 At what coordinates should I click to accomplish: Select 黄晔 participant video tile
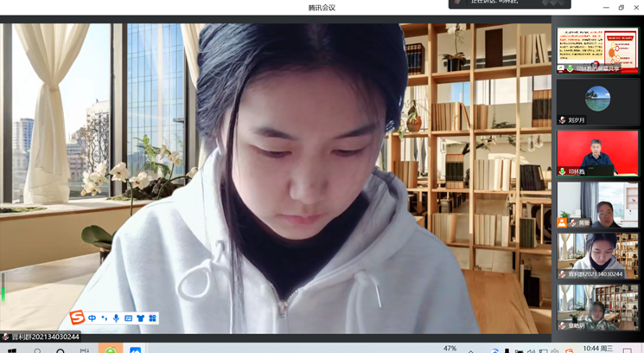(597, 205)
